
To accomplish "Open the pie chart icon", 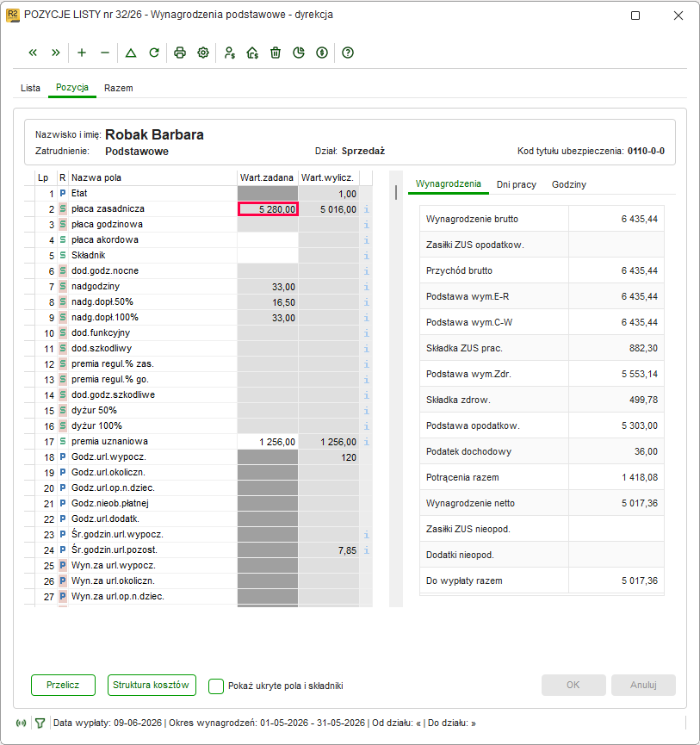I will point(299,53).
